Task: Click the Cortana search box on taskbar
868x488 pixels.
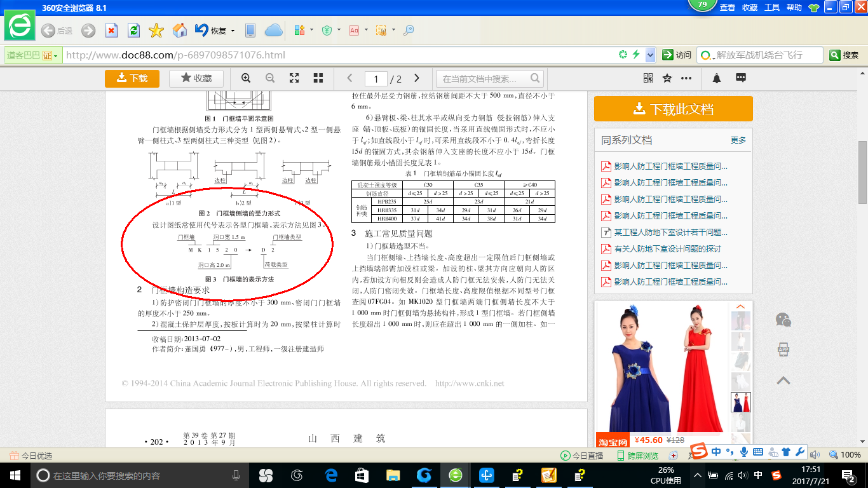Action: point(139,475)
